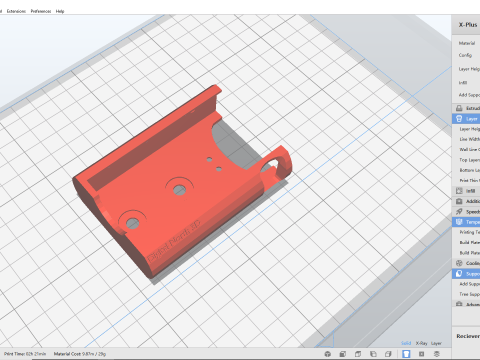Image resolution: width=480 pixels, height=360 pixels.
Task: Switch to left side view cube icon
Action: click(x=373, y=354)
